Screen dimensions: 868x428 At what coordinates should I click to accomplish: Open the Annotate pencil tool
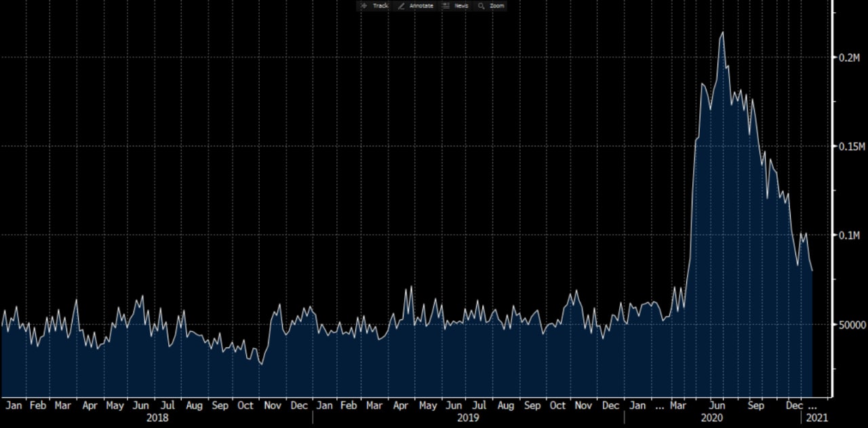click(416, 5)
